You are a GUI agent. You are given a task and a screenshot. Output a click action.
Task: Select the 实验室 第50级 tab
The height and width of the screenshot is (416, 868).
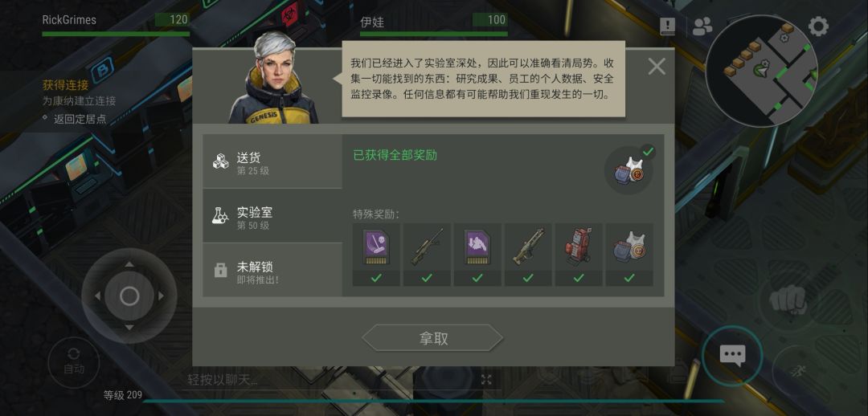[272, 216]
